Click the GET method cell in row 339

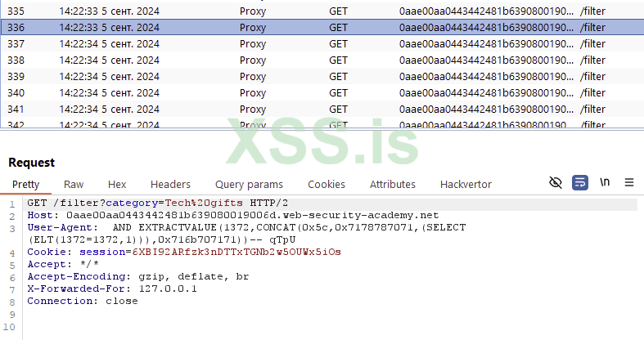tap(338, 77)
